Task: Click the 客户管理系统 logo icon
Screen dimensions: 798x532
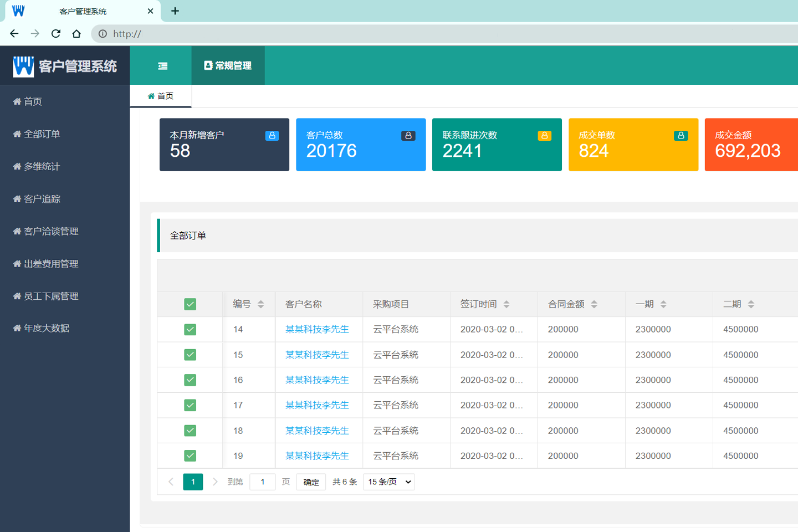Action: click(x=23, y=66)
